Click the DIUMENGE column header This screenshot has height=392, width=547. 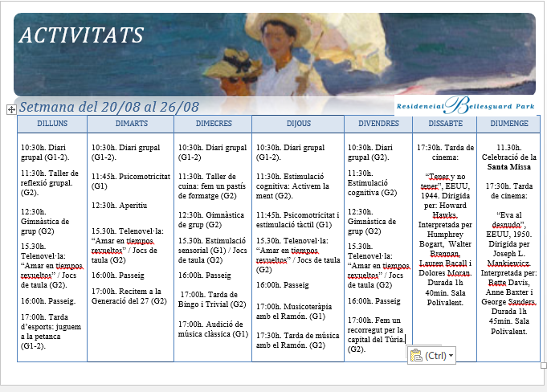point(508,124)
